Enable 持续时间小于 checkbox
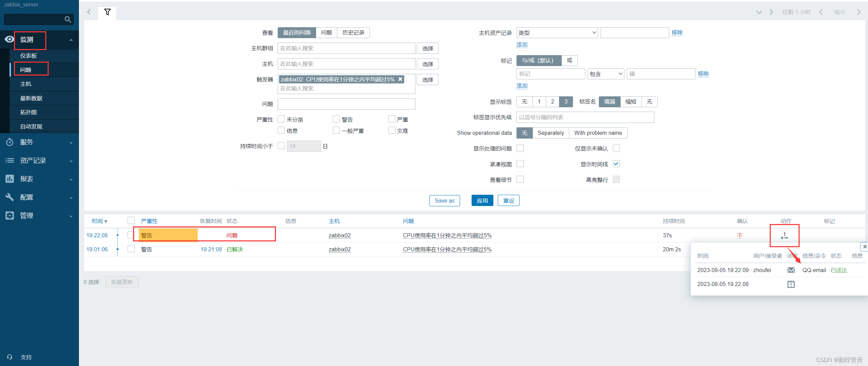 [x=281, y=145]
